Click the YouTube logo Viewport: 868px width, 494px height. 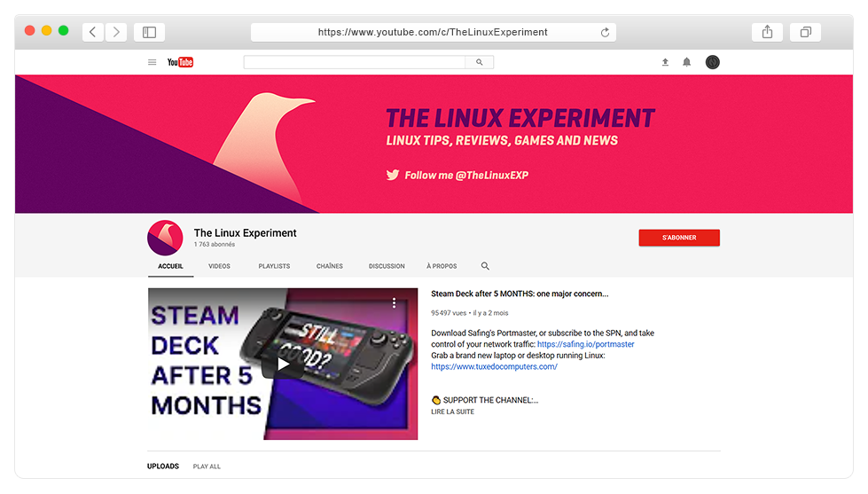pos(181,62)
